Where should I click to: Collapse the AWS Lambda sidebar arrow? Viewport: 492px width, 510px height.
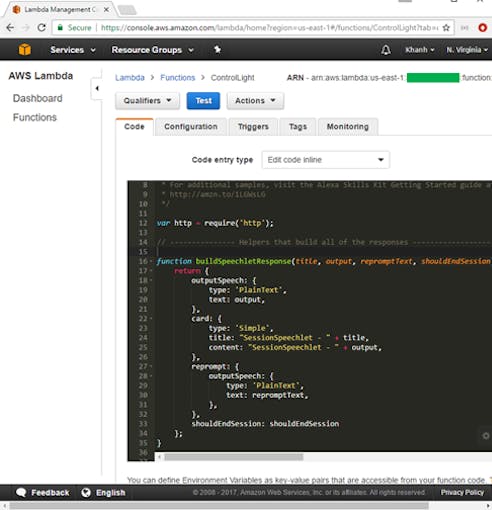click(x=97, y=88)
